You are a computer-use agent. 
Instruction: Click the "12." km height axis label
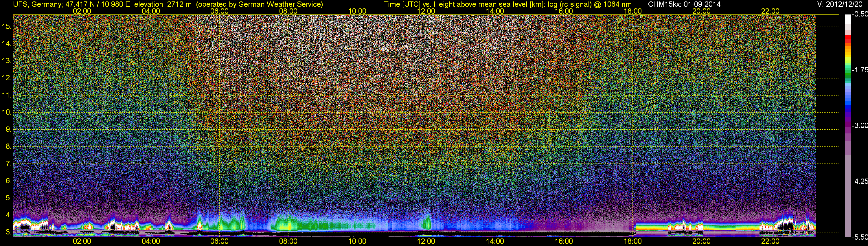(x=7, y=78)
